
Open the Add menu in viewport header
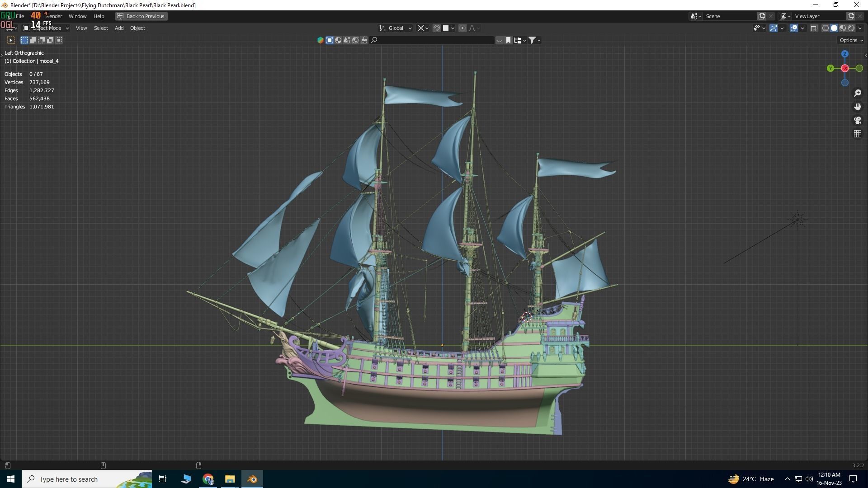click(x=119, y=28)
